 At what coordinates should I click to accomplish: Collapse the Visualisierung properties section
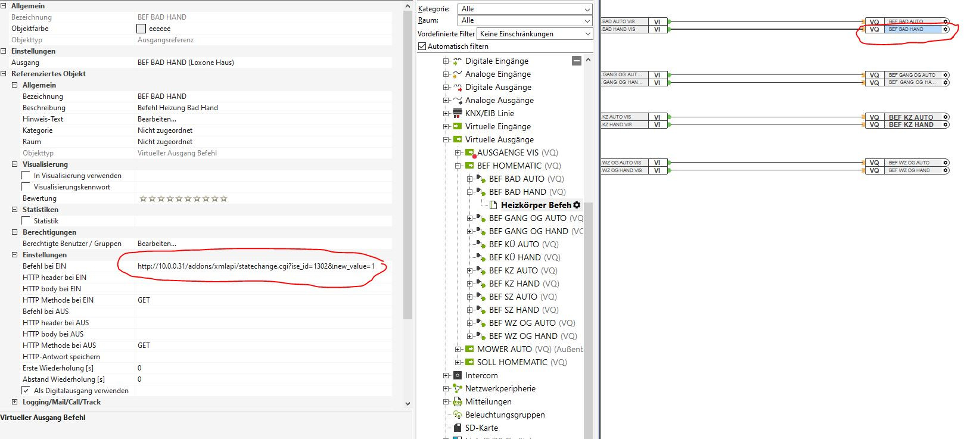pos(15,164)
